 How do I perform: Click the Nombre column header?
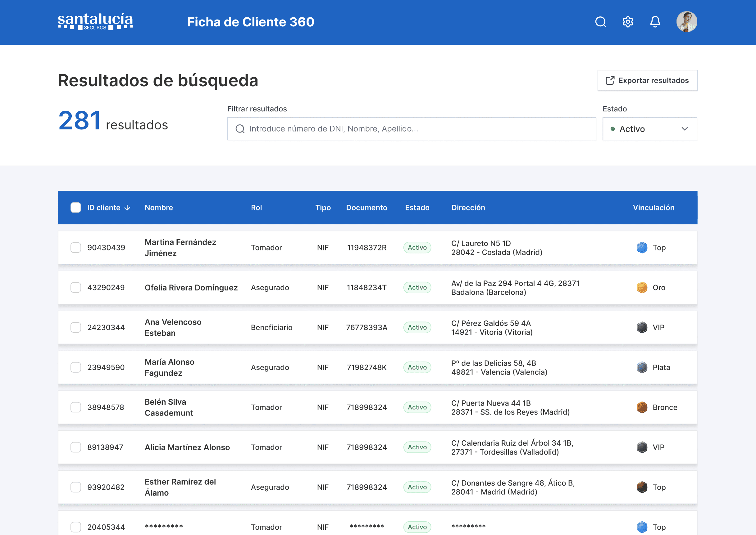point(159,208)
